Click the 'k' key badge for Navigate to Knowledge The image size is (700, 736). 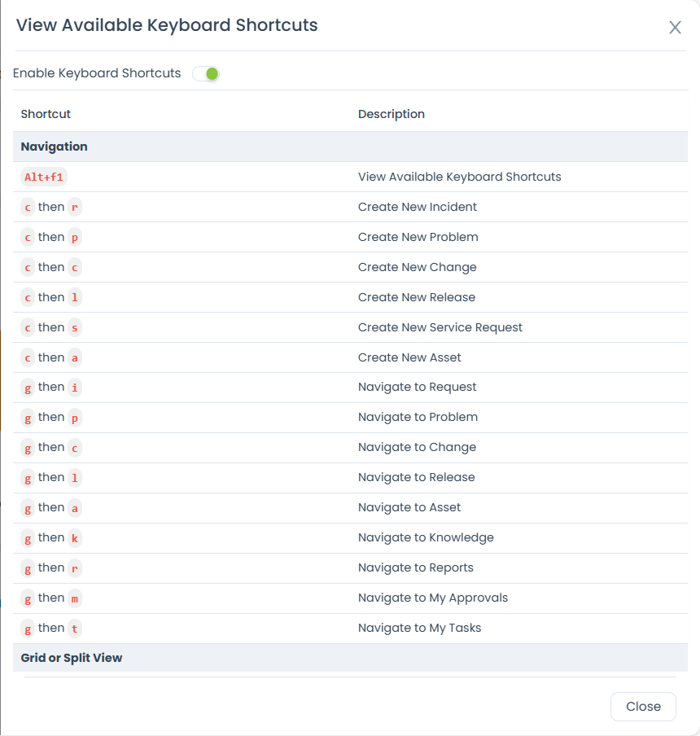[73, 537]
